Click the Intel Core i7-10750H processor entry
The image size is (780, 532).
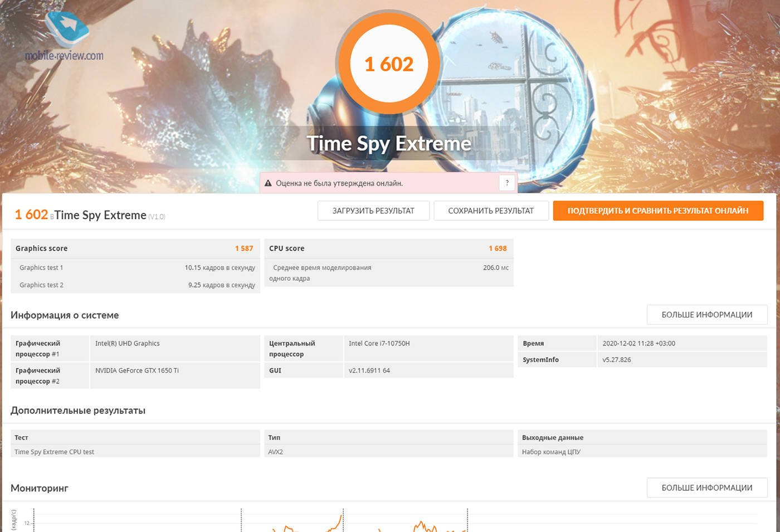pyautogui.click(x=379, y=344)
